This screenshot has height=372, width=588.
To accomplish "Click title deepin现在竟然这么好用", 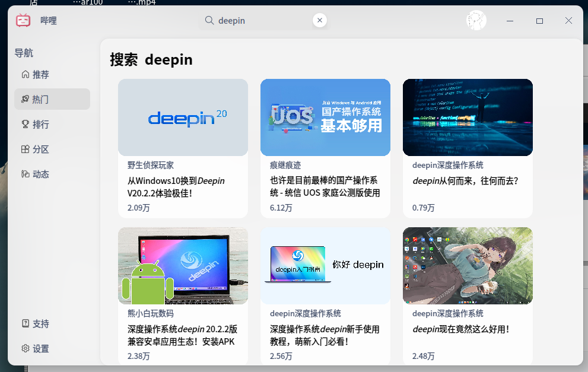I will click(x=461, y=329).
